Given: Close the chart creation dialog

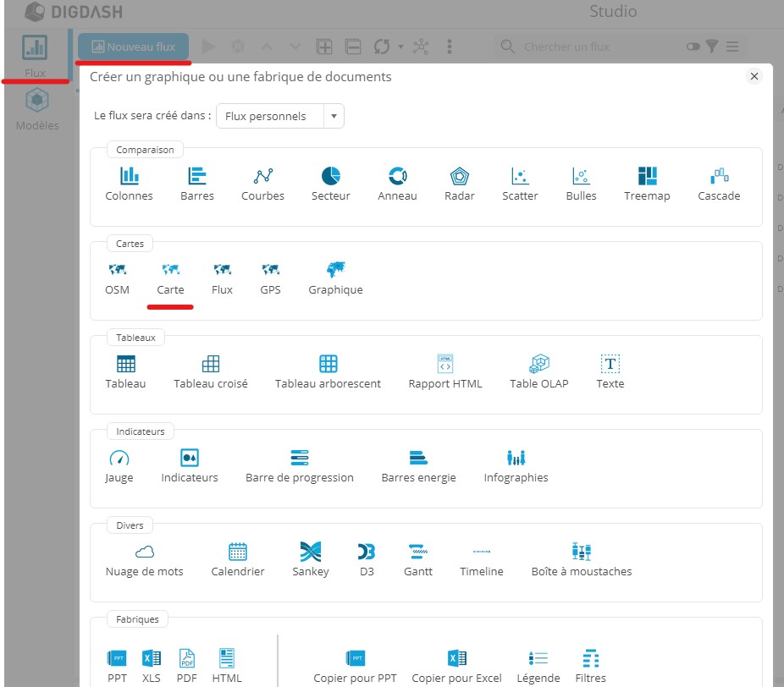Looking at the screenshot, I should [754, 76].
